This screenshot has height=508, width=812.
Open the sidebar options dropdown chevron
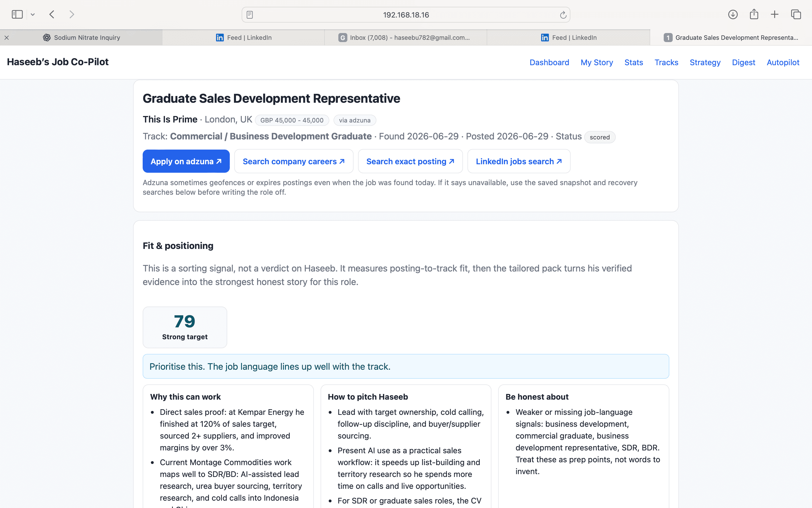coord(32,15)
